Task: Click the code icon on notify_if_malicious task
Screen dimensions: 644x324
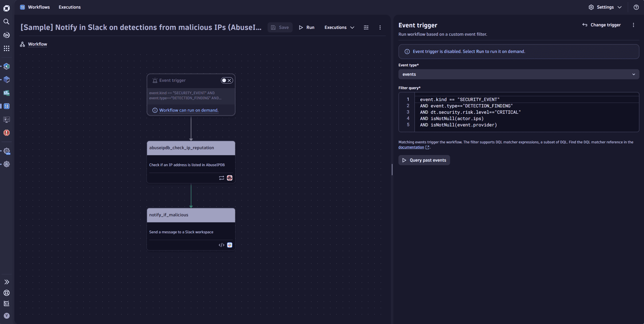Action: [x=222, y=245]
